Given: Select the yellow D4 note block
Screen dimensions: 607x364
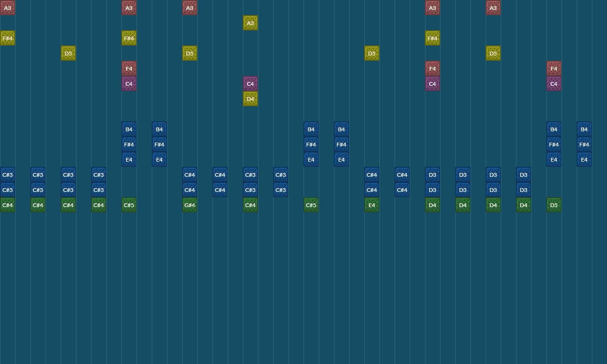Looking at the screenshot, I should tap(250, 99).
